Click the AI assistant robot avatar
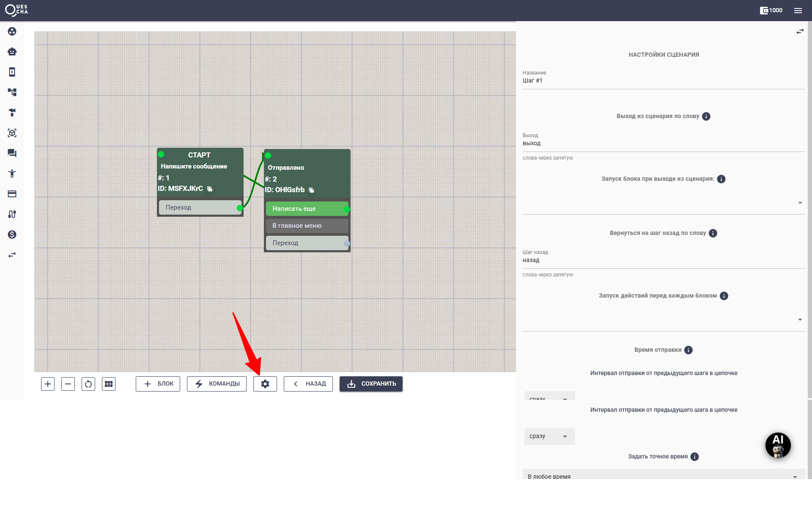 point(778,445)
